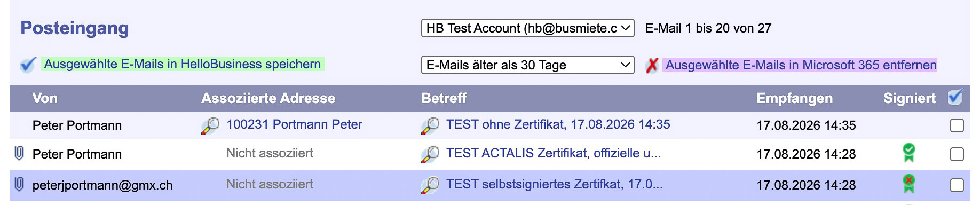Viewport: 980px width, 205px height.
Task: Tick checkbox for TEST ohne Zertifikat email
Action: click(957, 125)
